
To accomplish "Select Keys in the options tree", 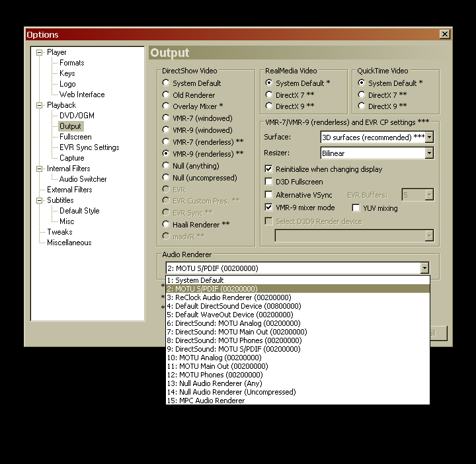I will pos(67,73).
